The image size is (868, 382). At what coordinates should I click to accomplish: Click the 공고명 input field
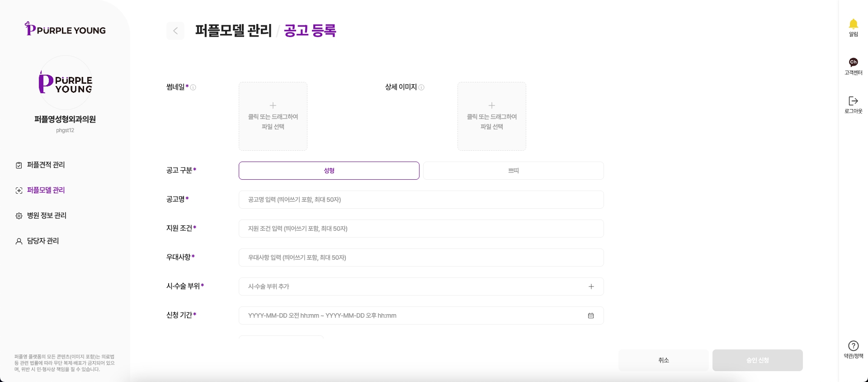(x=420, y=200)
